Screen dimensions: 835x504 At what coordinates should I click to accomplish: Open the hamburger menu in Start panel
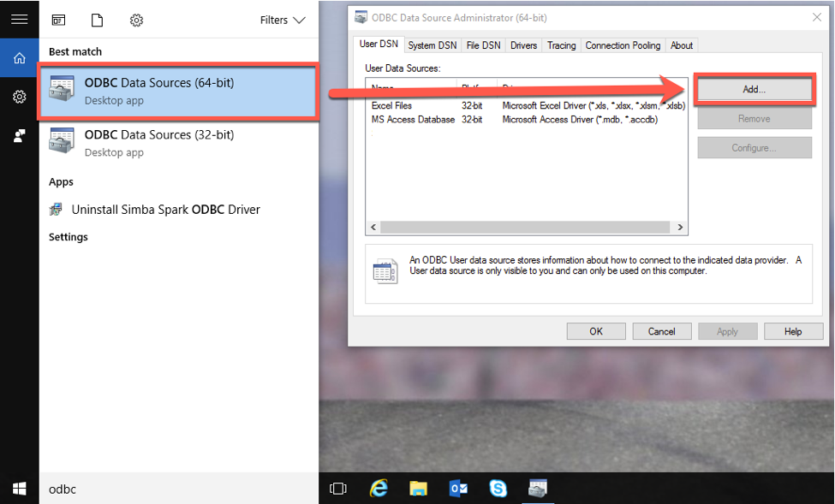point(19,20)
